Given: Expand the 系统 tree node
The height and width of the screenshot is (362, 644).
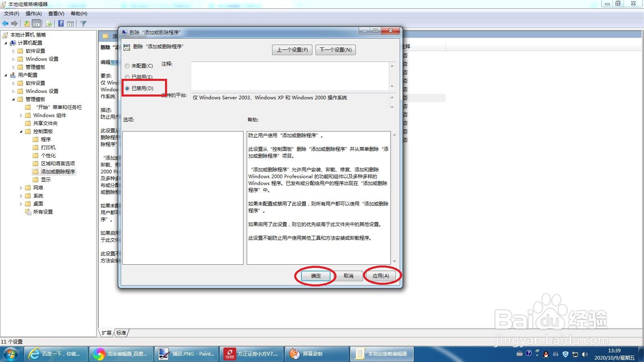Looking at the screenshot, I should pos(21,195).
